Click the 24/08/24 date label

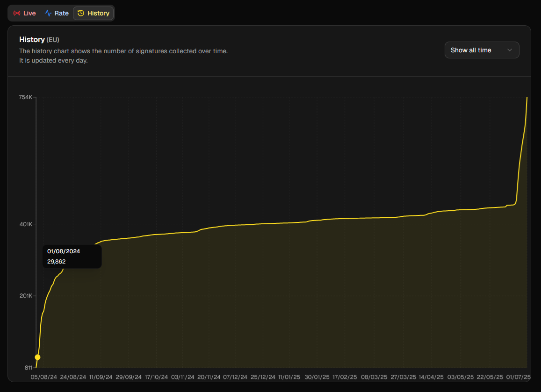pos(73,377)
